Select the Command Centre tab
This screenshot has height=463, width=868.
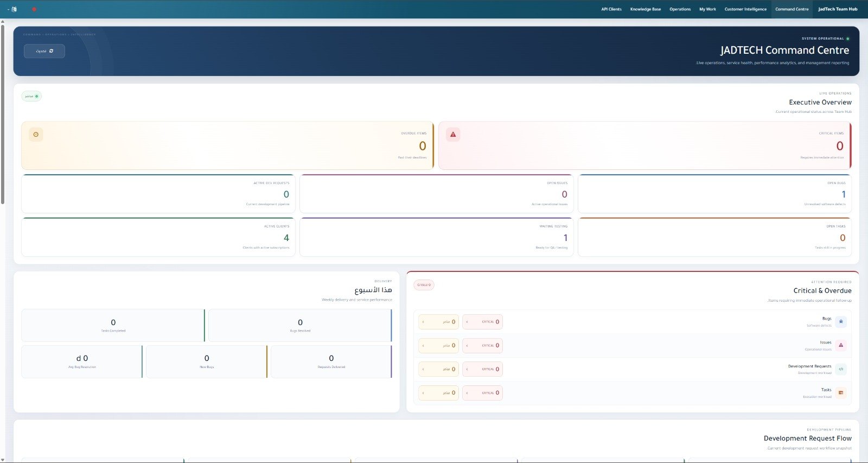pos(792,9)
